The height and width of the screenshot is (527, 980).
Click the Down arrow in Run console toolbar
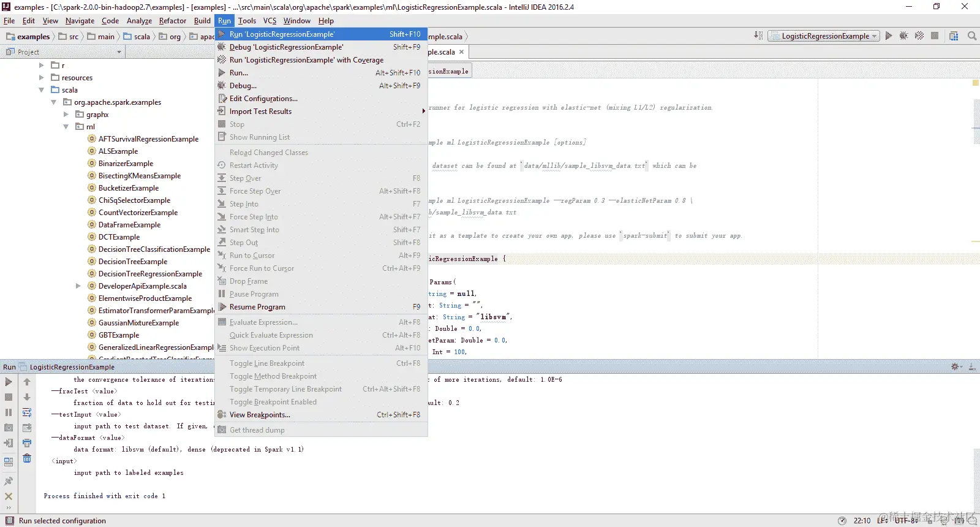(x=27, y=397)
